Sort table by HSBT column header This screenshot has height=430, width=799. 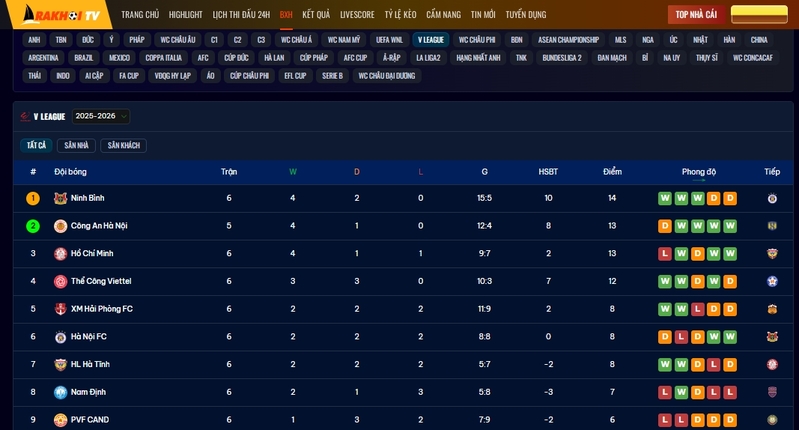click(548, 172)
